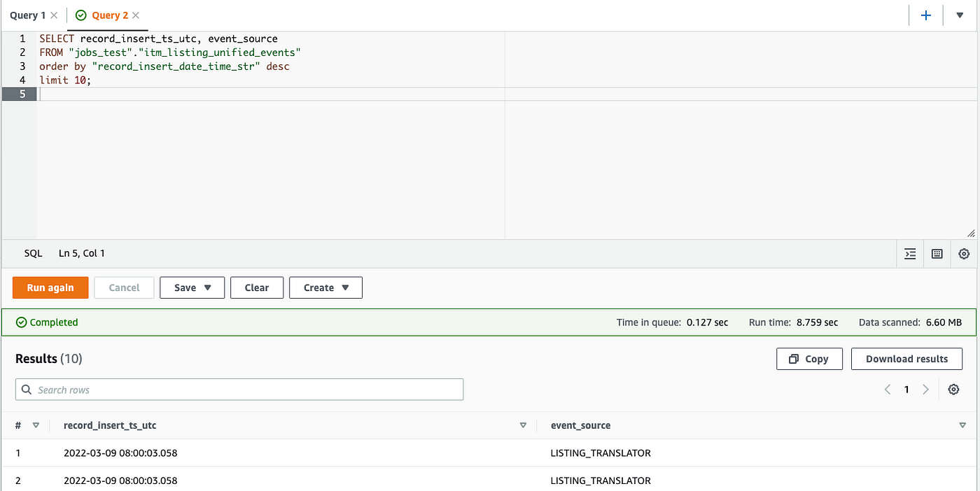The height and width of the screenshot is (491, 980).
Task: Open editor preferences gear icon
Action: click(964, 254)
